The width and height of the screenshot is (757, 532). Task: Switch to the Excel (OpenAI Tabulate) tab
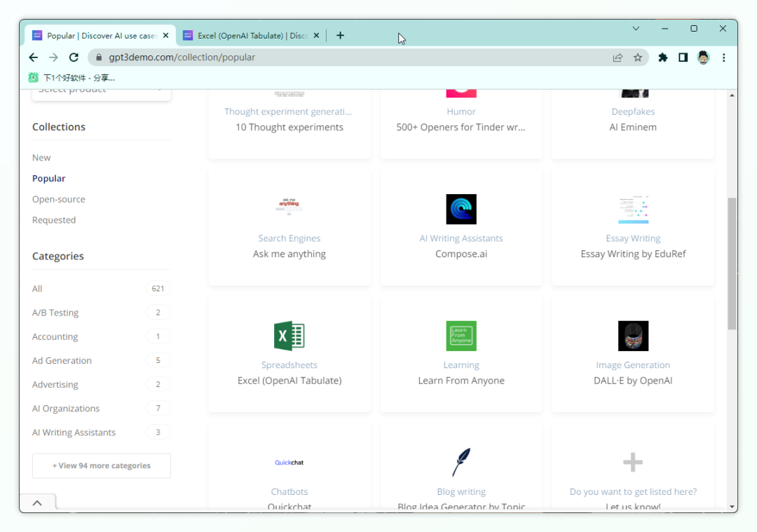[x=250, y=35]
